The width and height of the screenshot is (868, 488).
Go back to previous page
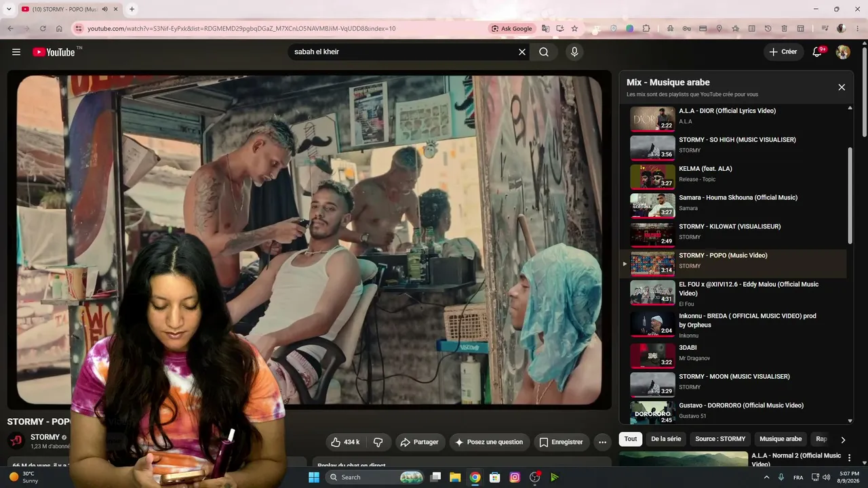(10, 28)
